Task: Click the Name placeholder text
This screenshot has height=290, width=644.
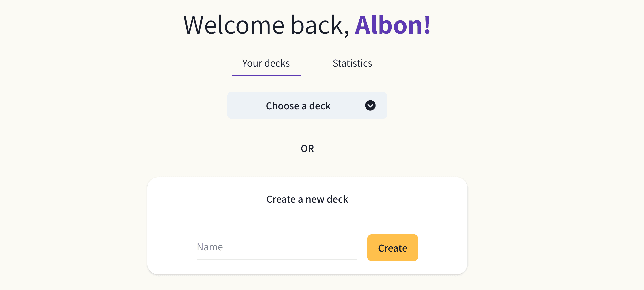Action: tap(210, 247)
